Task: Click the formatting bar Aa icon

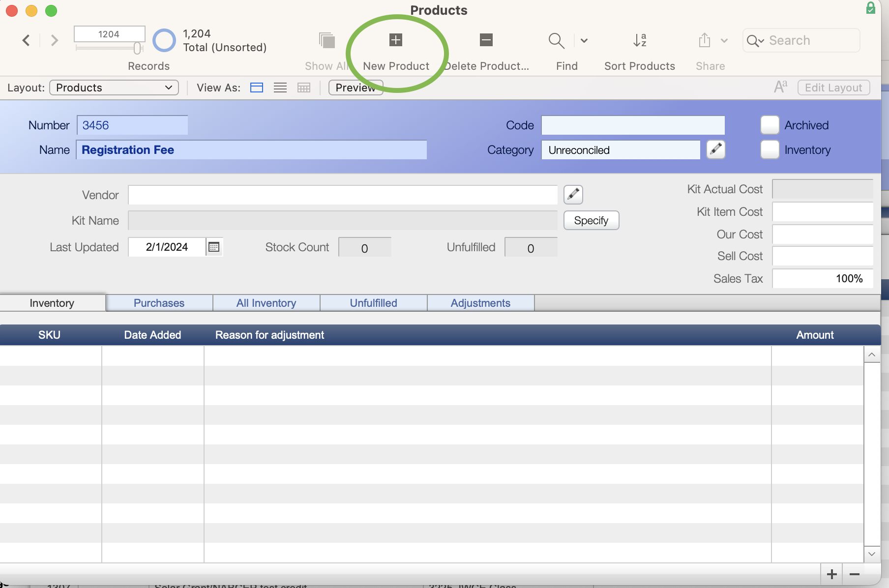Action: 780,87
